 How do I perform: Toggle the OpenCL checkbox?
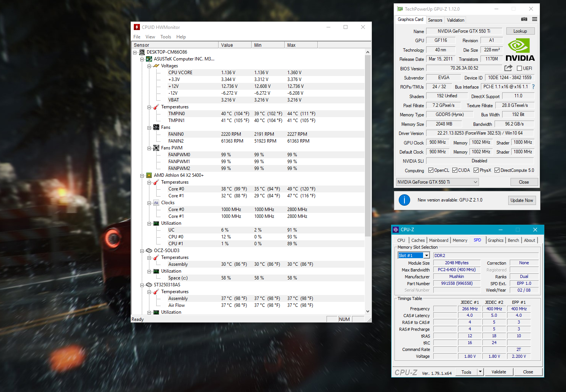click(431, 170)
